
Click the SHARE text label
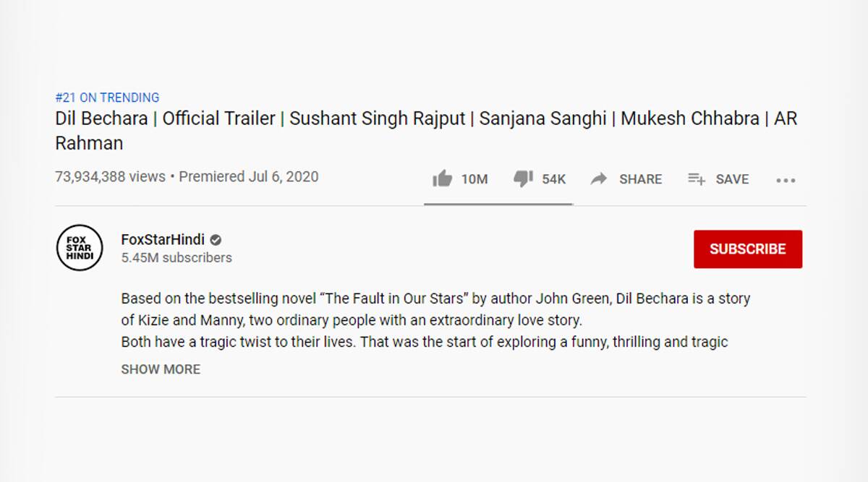[x=640, y=179]
